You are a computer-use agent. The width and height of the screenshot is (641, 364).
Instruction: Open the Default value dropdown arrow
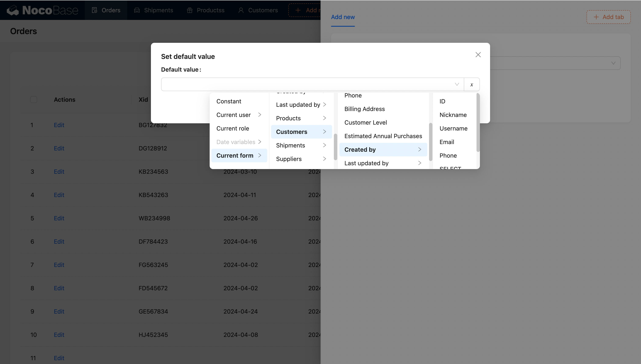(457, 85)
